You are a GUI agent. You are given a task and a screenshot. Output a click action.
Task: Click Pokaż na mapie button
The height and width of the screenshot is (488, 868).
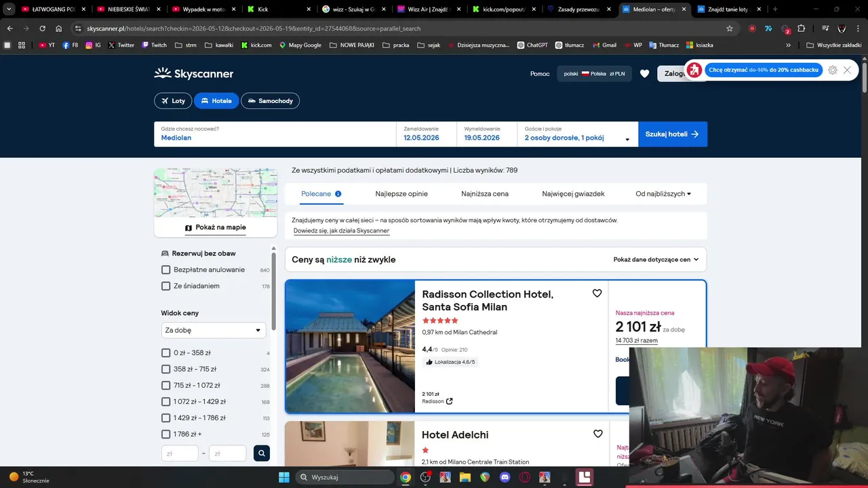point(216,228)
